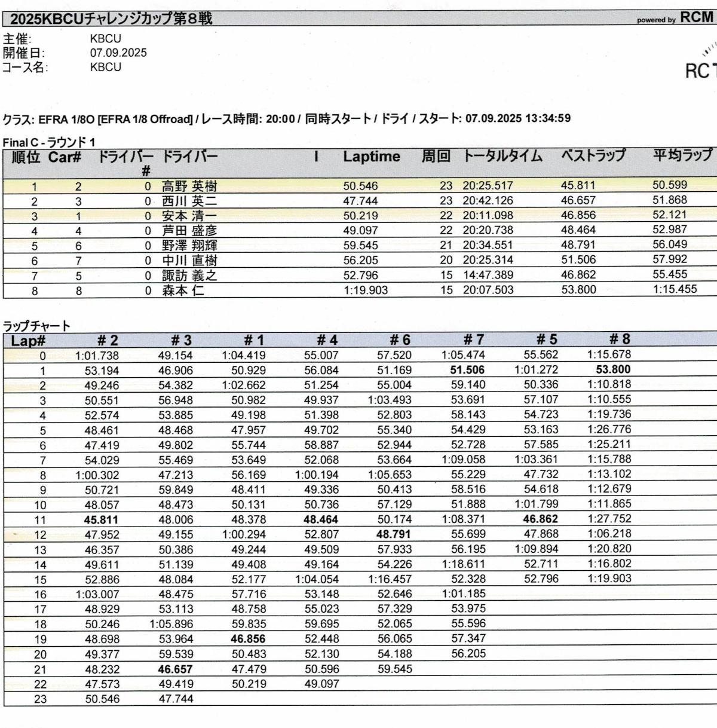Click Laptime 50.219 in 安本 清一's results row
The image size is (717, 728).
360,216
